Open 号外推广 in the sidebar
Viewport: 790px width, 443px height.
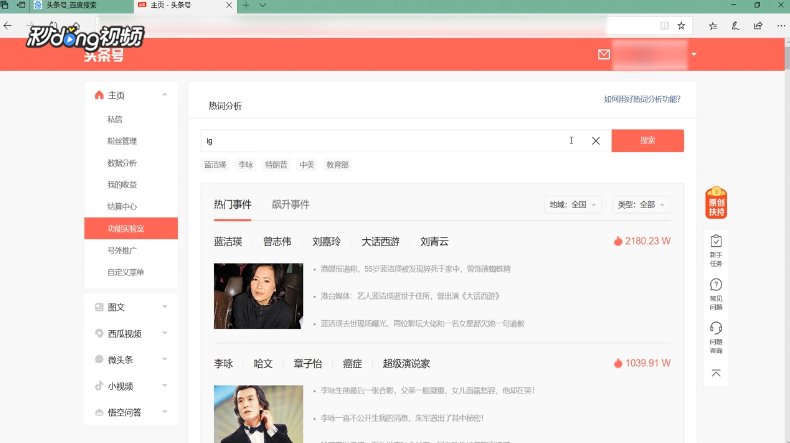pyautogui.click(x=122, y=250)
